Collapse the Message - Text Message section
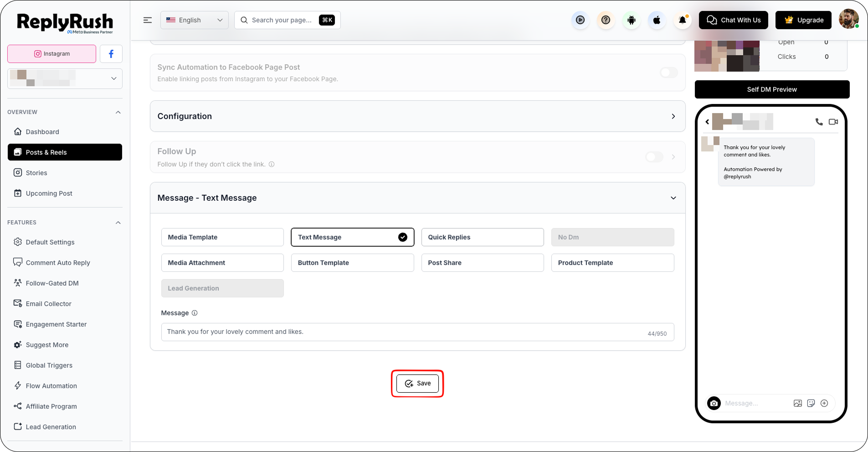The image size is (868, 452). (x=673, y=198)
